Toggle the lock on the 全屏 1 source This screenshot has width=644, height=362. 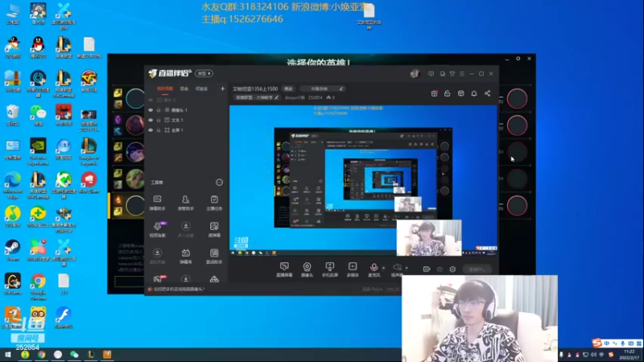(x=159, y=130)
